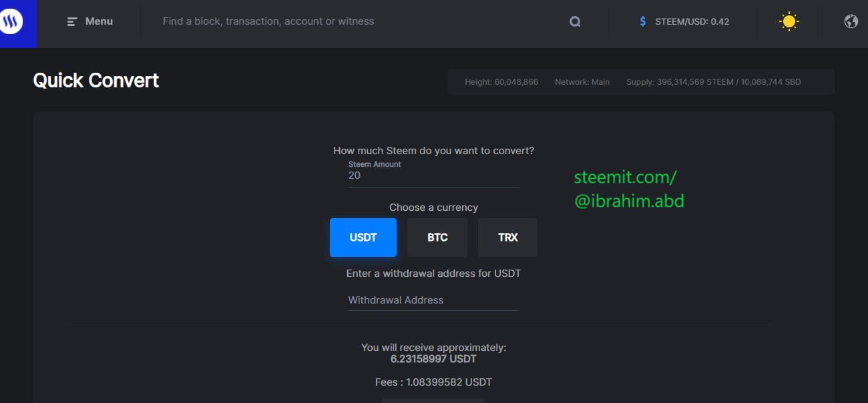Select BTC as the currency
The height and width of the screenshot is (403, 868).
coord(437,238)
